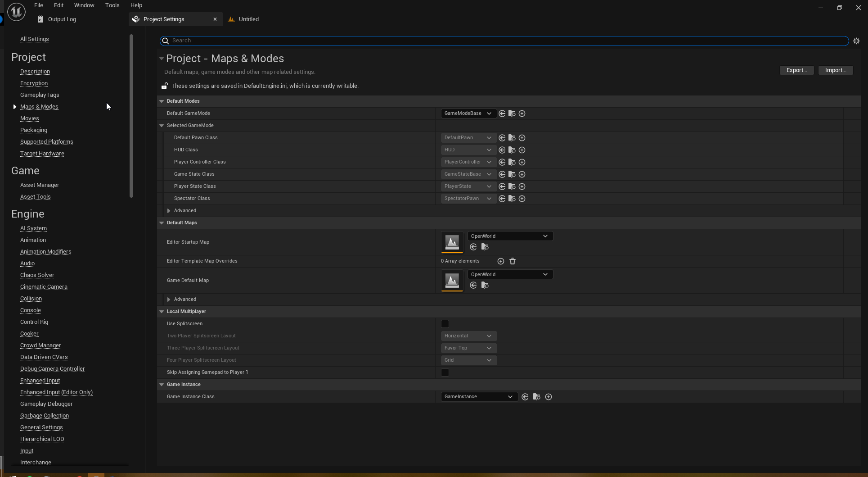Browse to Default GameMode in Content Browser

(x=512, y=114)
